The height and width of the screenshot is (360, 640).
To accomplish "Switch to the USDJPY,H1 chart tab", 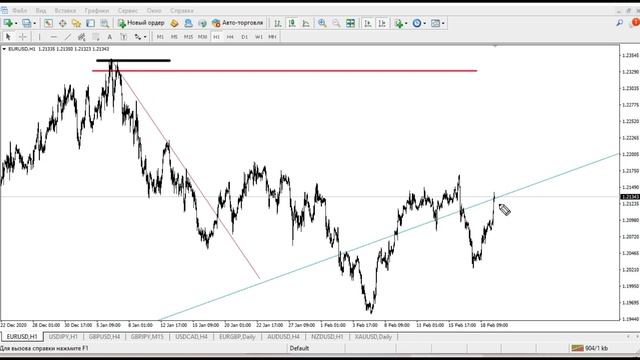I will pos(63,337).
